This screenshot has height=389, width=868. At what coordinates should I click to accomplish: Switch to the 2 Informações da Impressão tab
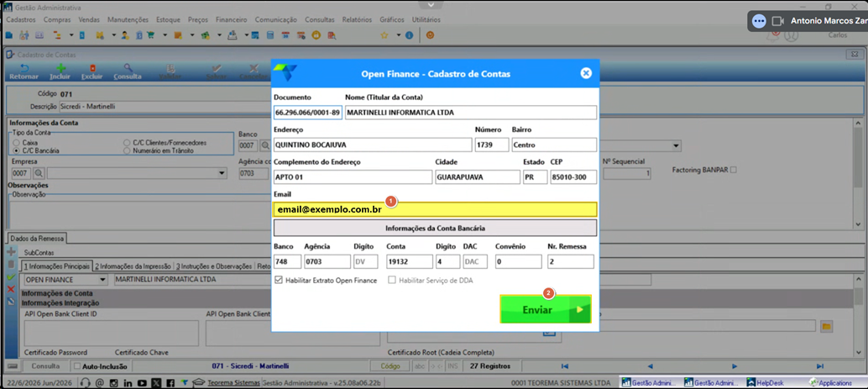[x=133, y=266]
